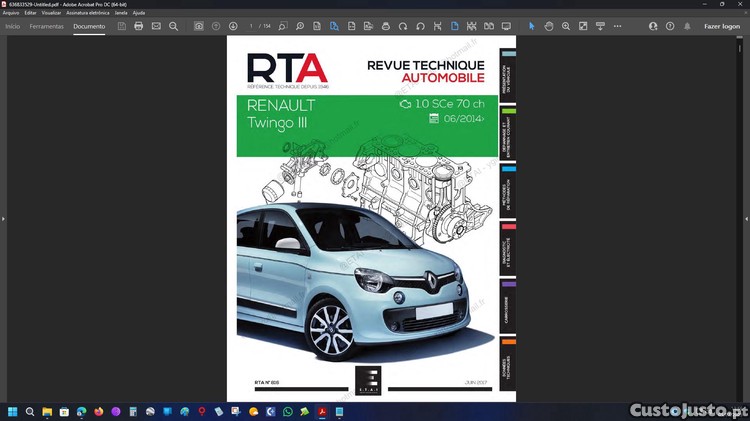Image resolution: width=750 pixels, height=421 pixels.
Task: Activate the Hand pan tool
Action: point(549,26)
